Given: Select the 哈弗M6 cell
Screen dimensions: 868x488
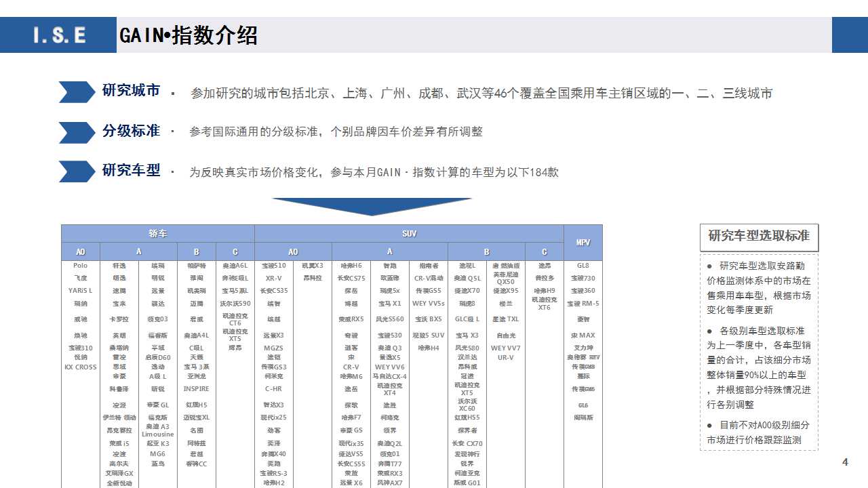Looking at the screenshot, I should 351,376.
